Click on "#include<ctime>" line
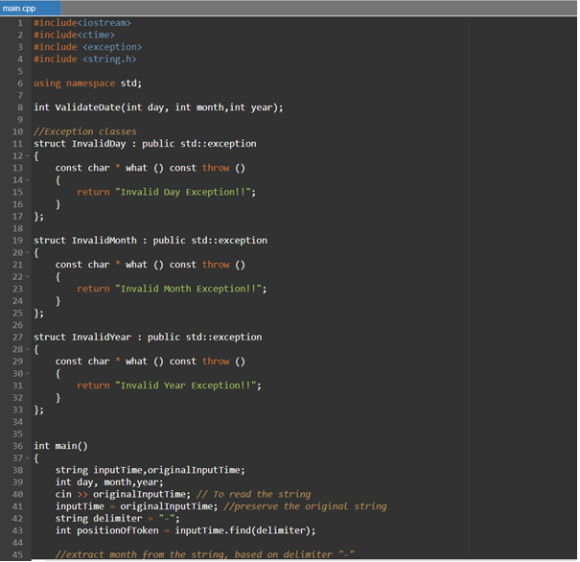The image size is (580, 562). click(x=74, y=35)
